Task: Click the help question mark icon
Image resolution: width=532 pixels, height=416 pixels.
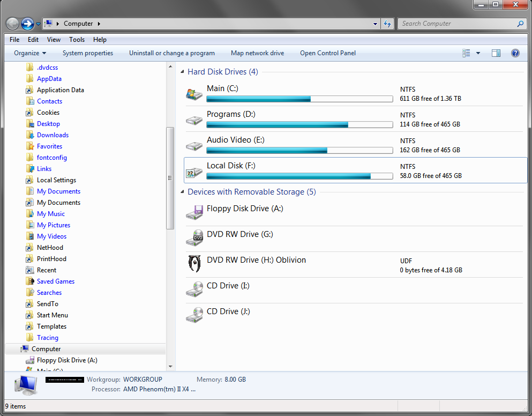Action: (x=515, y=53)
